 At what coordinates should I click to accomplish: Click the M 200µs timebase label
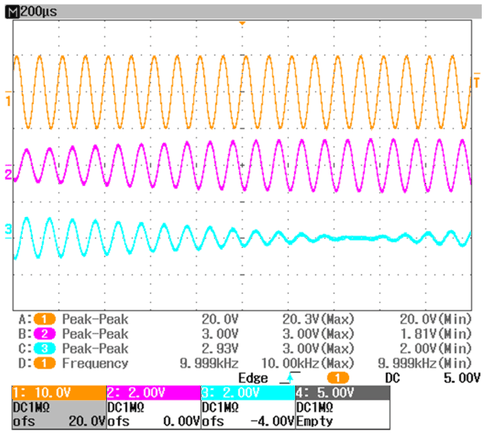coord(31,12)
